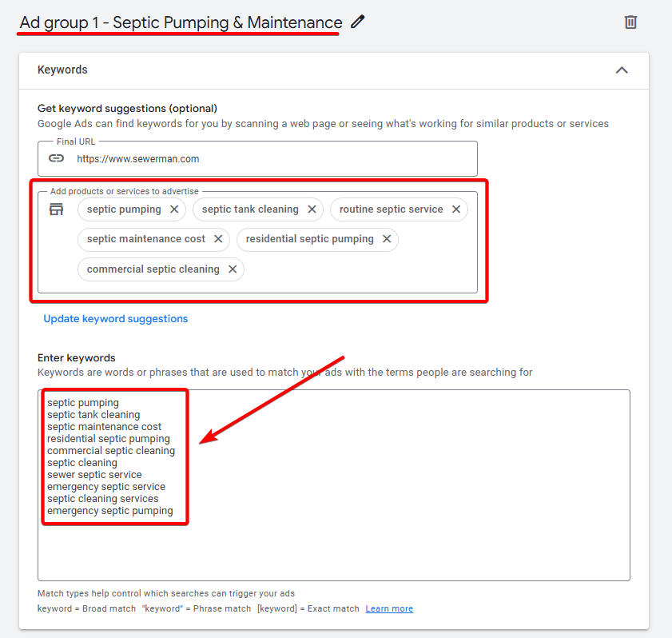
Task: Click the 'emergency septic pumping' keyword line
Action: (x=109, y=511)
